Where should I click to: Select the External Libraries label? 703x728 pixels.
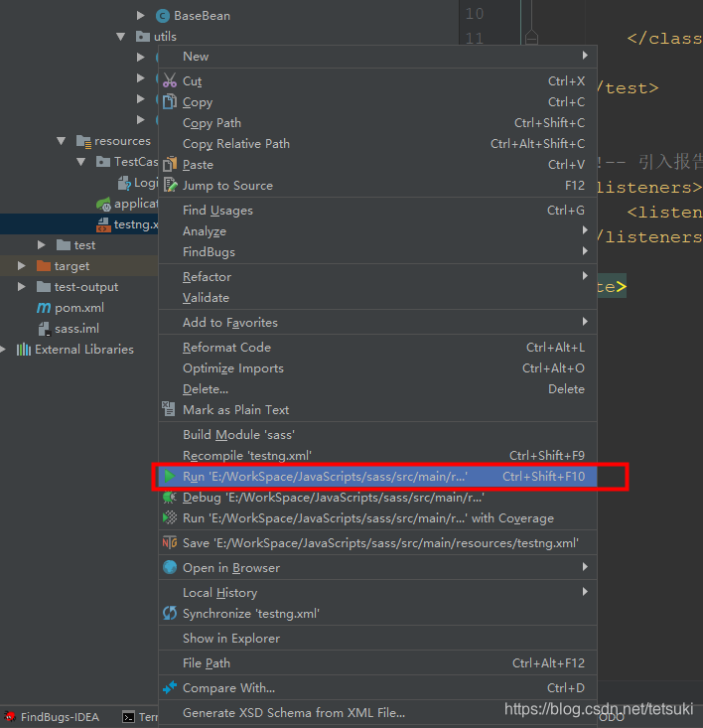pos(84,350)
